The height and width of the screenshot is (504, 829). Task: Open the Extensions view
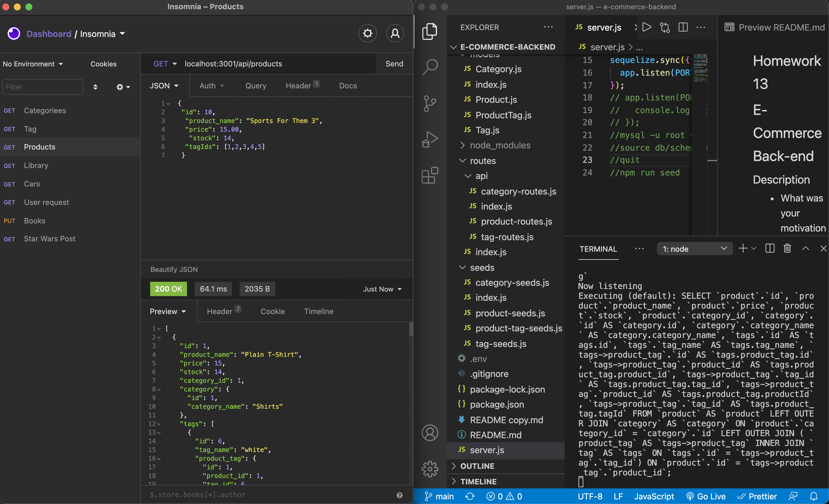click(430, 175)
